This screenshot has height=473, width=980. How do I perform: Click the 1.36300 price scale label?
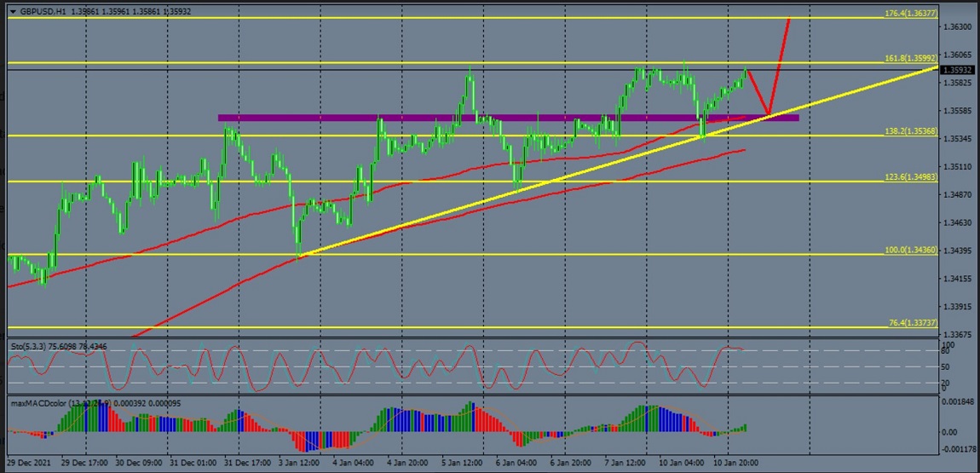(958, 28)
